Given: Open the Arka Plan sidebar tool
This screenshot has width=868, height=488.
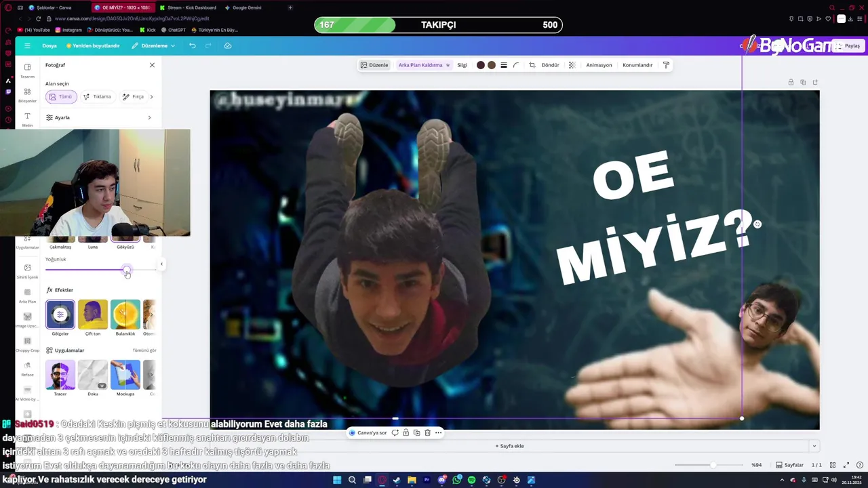Looking at the screenshot, I should click(x=27, y=296).
